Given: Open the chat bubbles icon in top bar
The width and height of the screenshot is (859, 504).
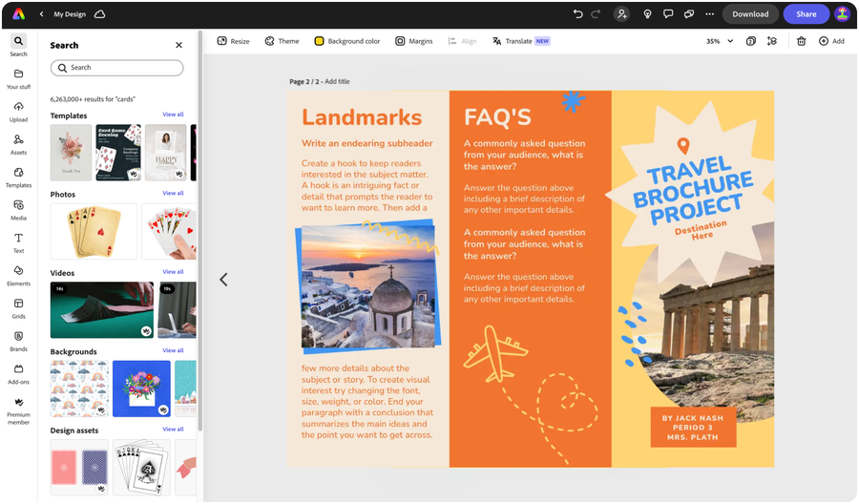Looking at the screenshot, I should 688,14.
